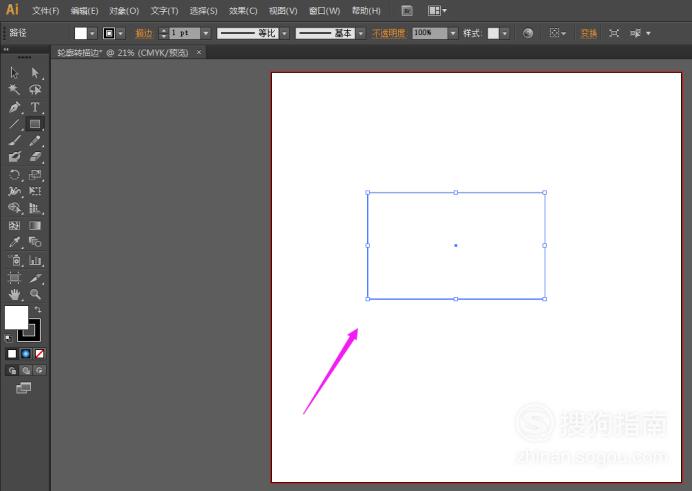The width and height of the screenshot is (692, 491).
Task: Select the Column Graph tool
Action: (x=35, y=261)
